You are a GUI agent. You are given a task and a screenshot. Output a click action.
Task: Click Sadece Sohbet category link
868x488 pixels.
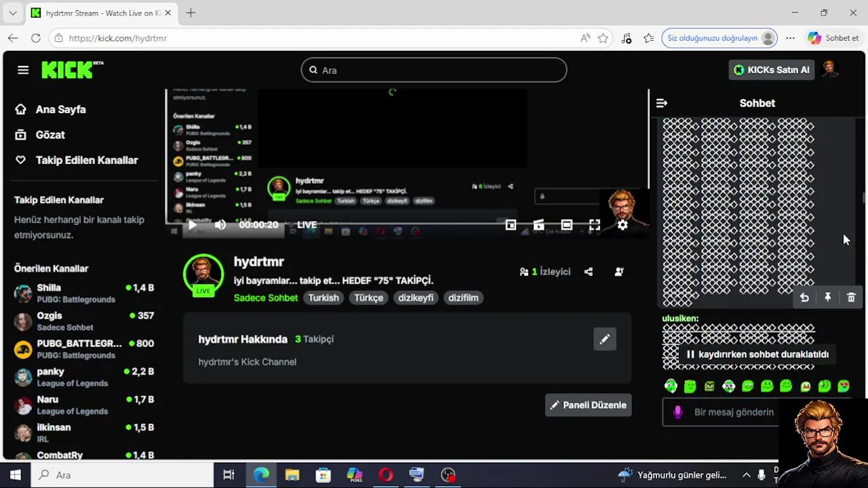[x=266, y=298]
